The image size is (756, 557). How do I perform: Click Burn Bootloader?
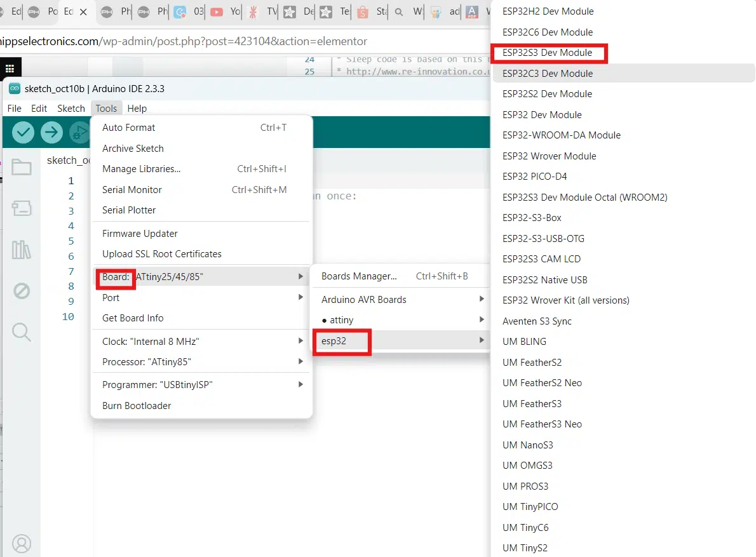click(x=201, y=406)
